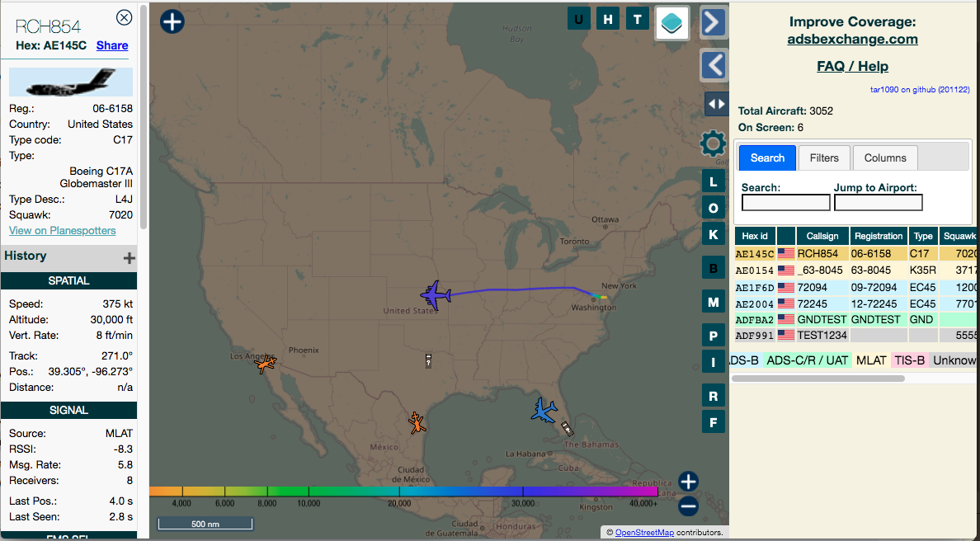Open settings with the gear icon
The width and height of the screenshot is (980, 541).
pos(713,143)
